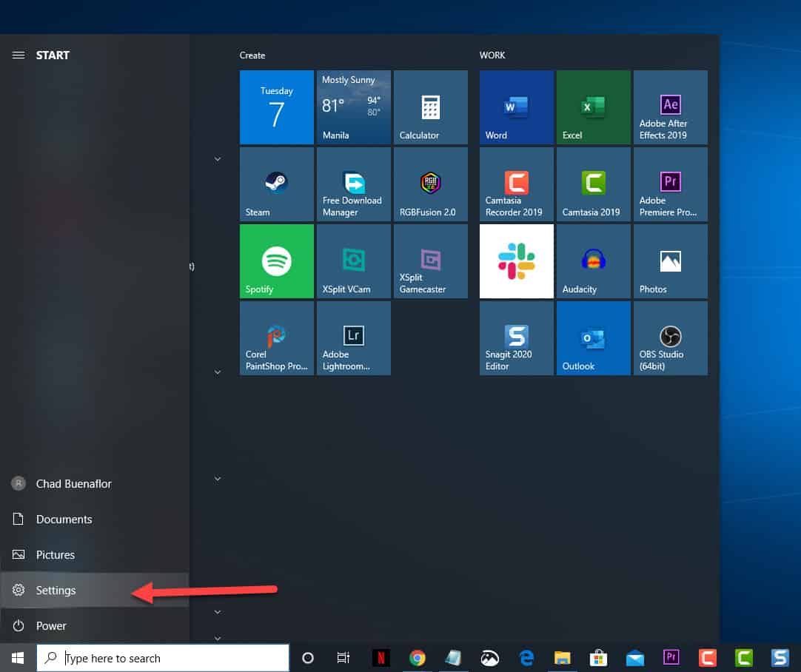
Task: Open the Manila weather tile
Action: [x=354, y=107]
